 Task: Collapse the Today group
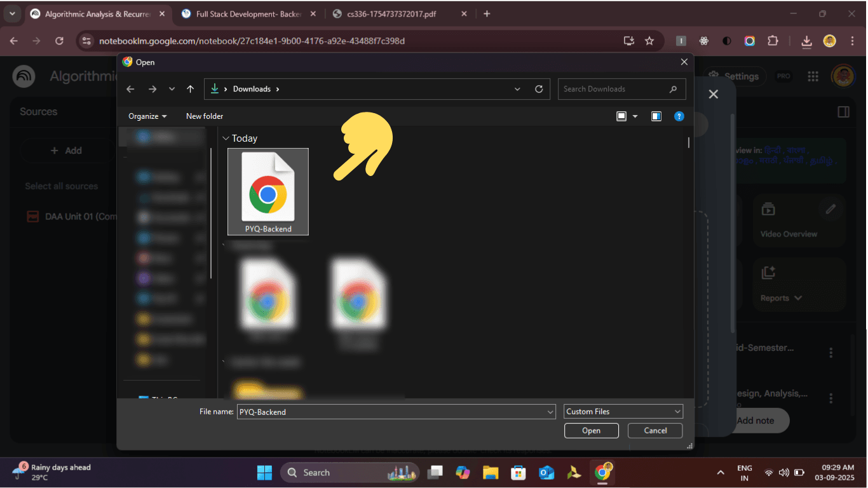225,139
